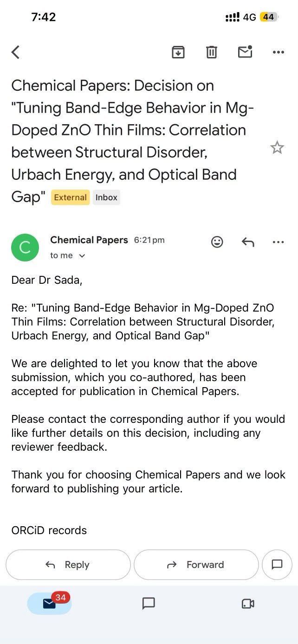Switch to the Chat tab in bottom bar
Image resolution: width=298 pixels, height=644 pixels.
tap(149, 603)
